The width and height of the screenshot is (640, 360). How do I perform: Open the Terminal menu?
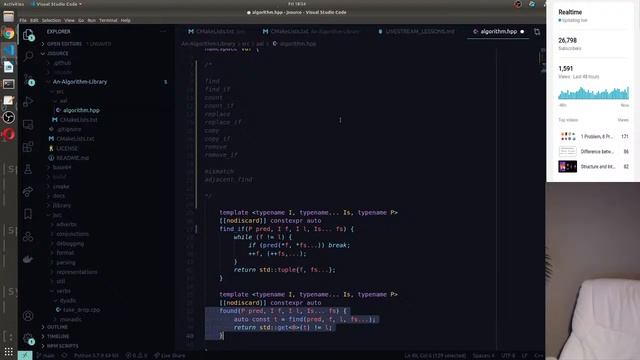(108, 20)
